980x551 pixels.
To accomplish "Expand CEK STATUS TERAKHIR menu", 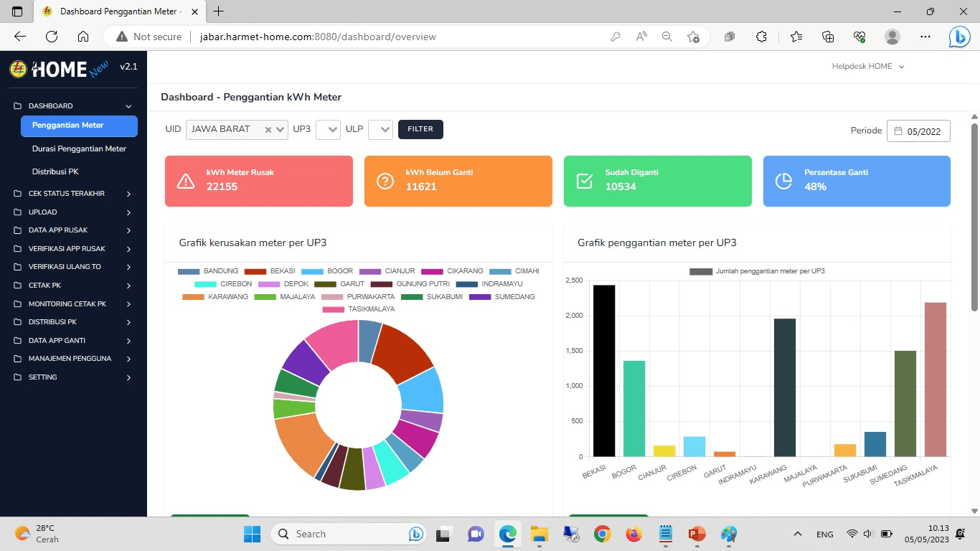I will 73,194.
